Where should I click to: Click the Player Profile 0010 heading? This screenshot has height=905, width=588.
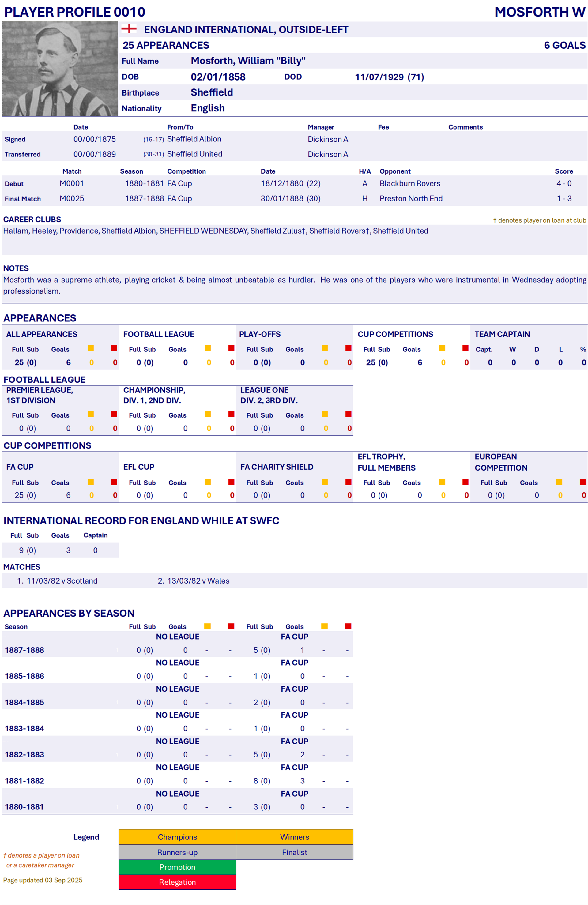(74, 12)
